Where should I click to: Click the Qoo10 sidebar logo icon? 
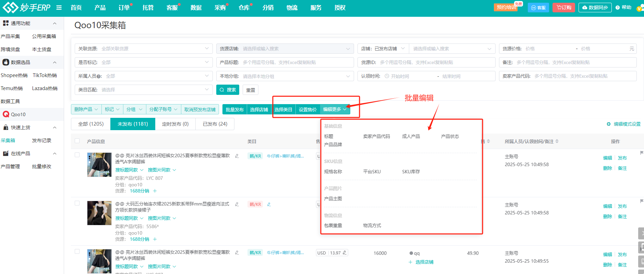[6, 114]
